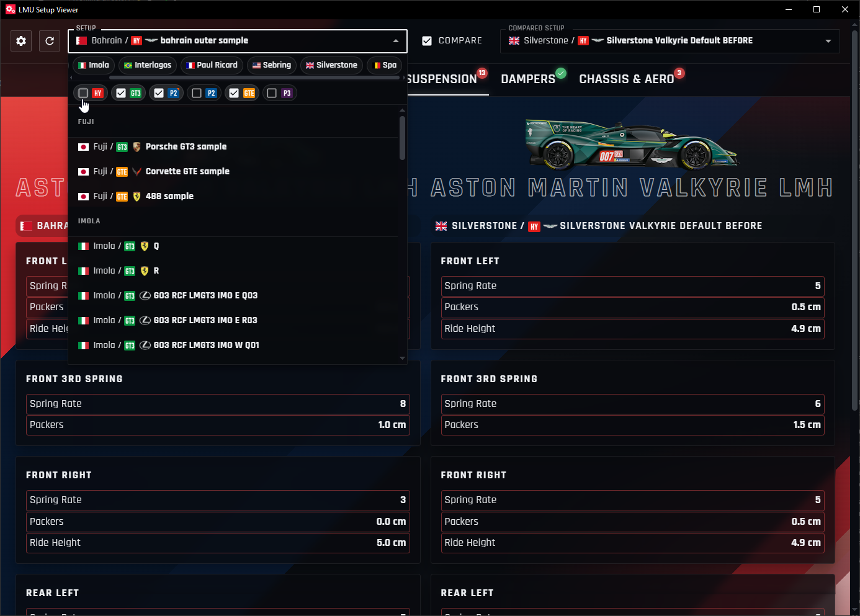
Task: Disable the GTE class filter checkbox
Action: point(233,92)
